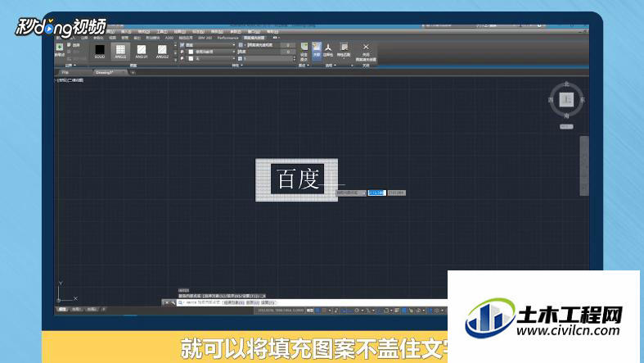The height and width of the screenshot is (363, 644).
Task: Toggle polar tracking in status bar
Action: pyautogui.click(x=357, y=311)
